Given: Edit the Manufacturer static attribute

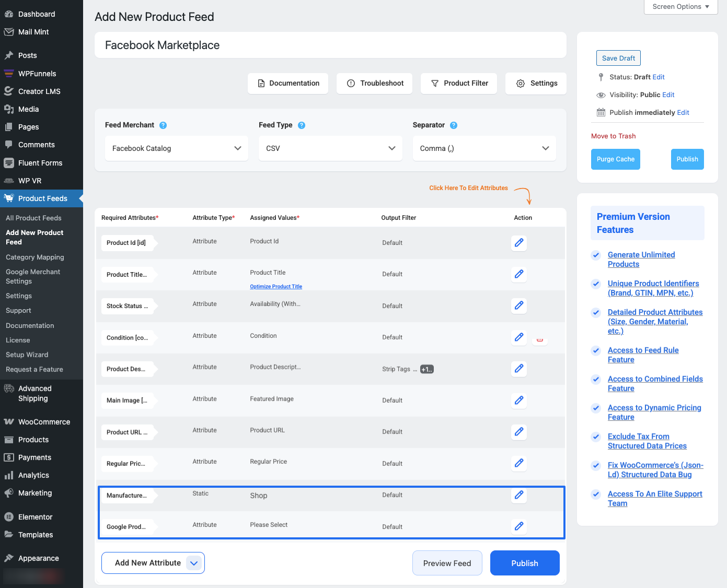Looking at the screenshot, I should [518, 495].
